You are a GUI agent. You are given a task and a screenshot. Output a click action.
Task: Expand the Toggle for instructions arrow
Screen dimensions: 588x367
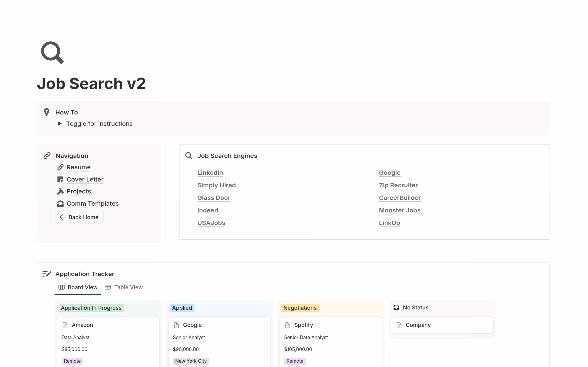click(x=60, y=124)
